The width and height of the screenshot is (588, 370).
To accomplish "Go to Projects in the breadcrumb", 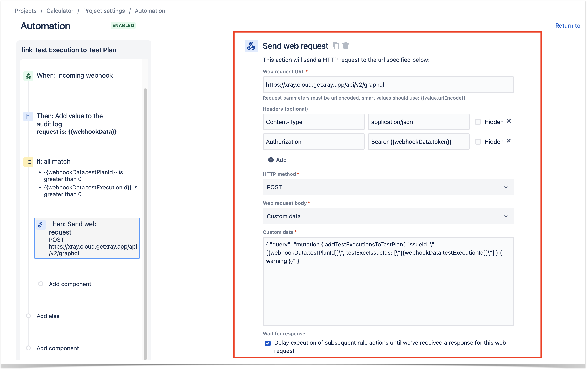I will tap(26, 11).
